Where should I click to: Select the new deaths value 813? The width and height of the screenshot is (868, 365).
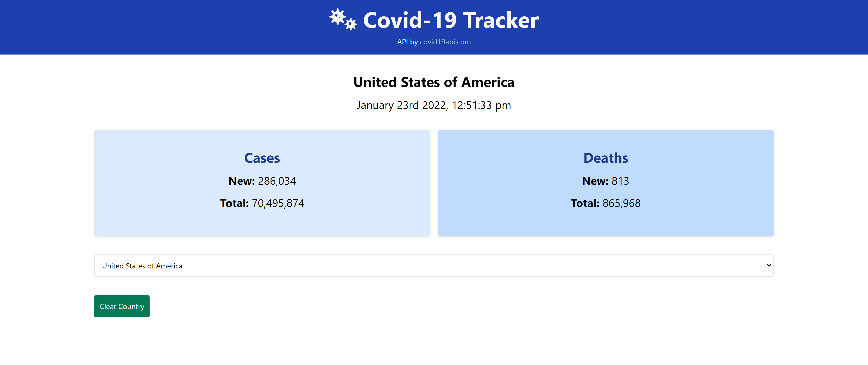click(x=620, y=181)
